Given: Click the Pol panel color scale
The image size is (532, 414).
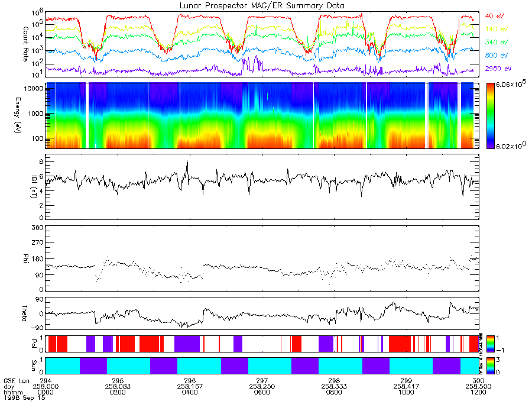Looking at the screenshot, I should coord(490,344).
